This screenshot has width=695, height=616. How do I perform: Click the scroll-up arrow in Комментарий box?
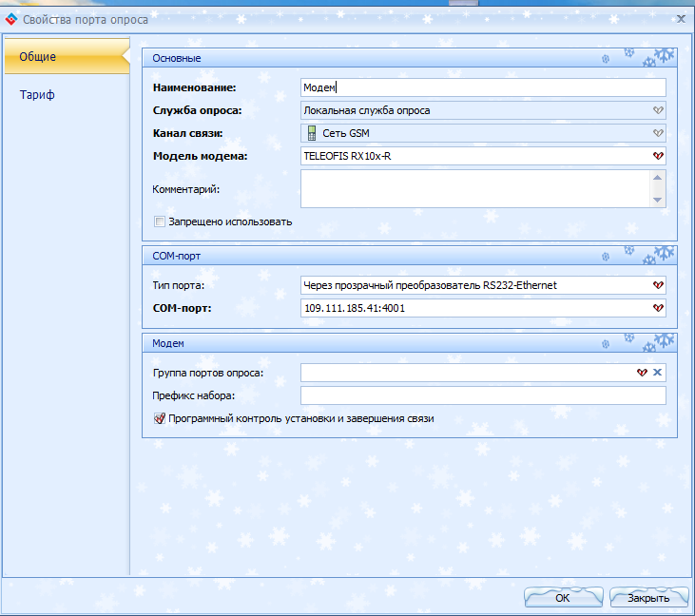click(657, 178)
